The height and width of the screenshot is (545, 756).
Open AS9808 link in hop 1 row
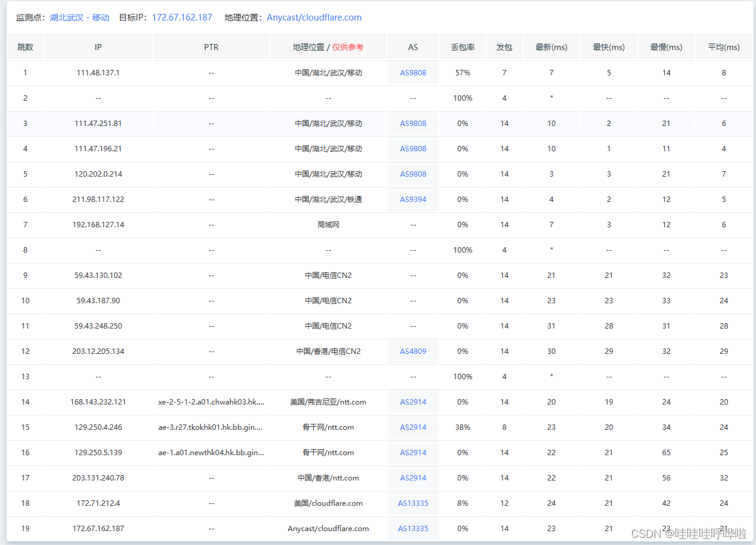pos(413,73)
